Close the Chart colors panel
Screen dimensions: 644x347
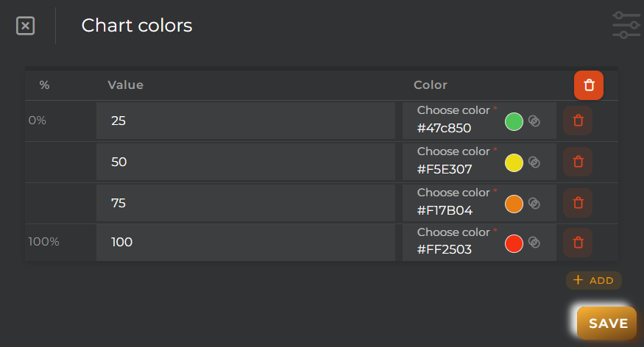point(25,26)
